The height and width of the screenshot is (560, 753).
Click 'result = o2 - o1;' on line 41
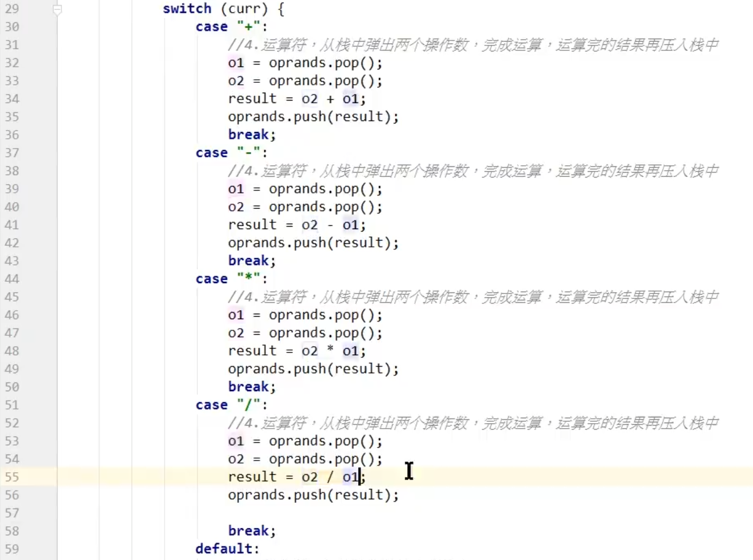(x=297, y=225)
